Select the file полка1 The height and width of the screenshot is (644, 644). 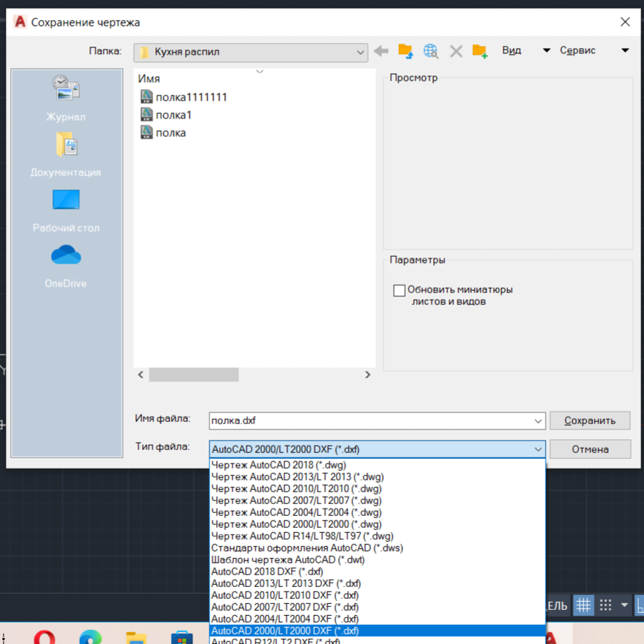tap(166, 115)
